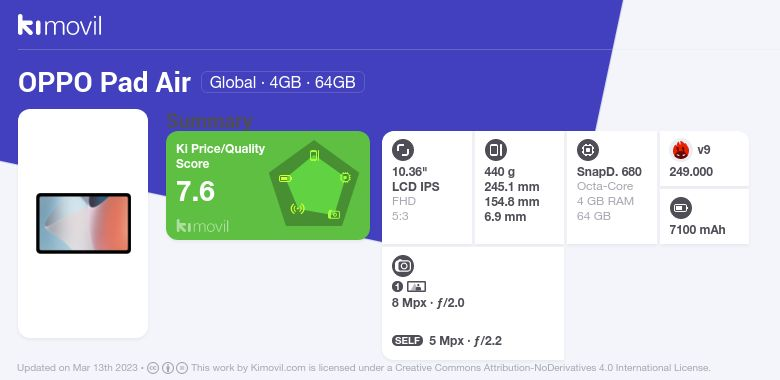Viewport: 780px width, 380px height.
Task: Click the battery icon inside the pentagon chart
Action: (x=285, y=179)
